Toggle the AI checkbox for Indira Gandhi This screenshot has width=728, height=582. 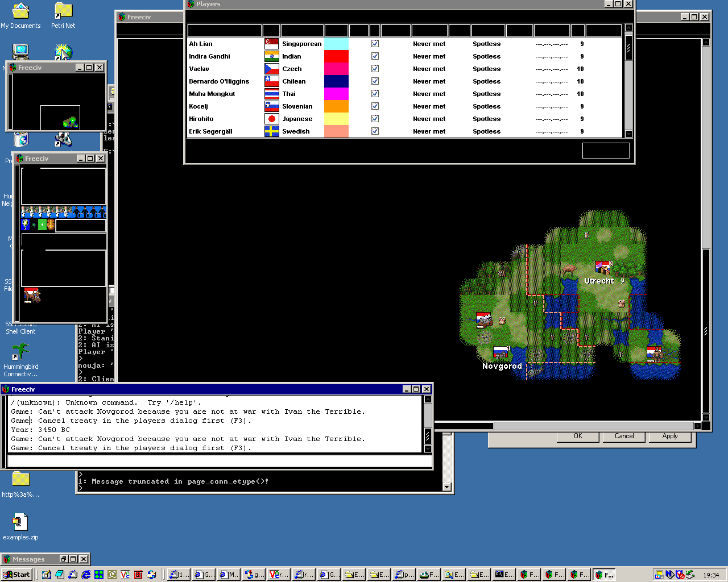tap(375, 56)
